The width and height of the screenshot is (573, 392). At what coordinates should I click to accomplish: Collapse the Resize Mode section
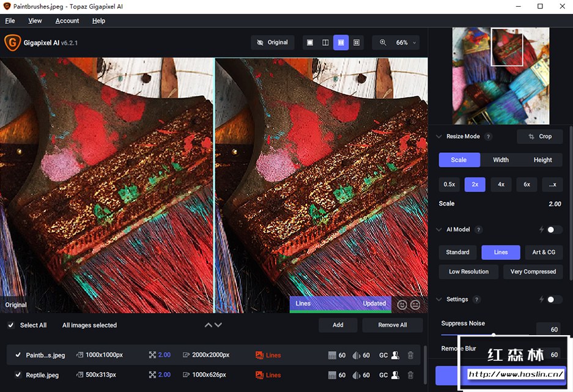pyautogui.click(x=439, y=136)
